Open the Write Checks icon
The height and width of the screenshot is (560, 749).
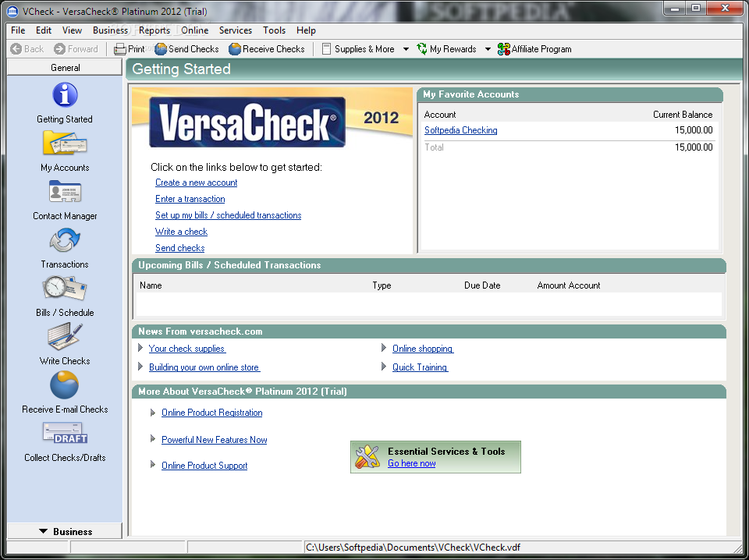click(x=65, y=336)
